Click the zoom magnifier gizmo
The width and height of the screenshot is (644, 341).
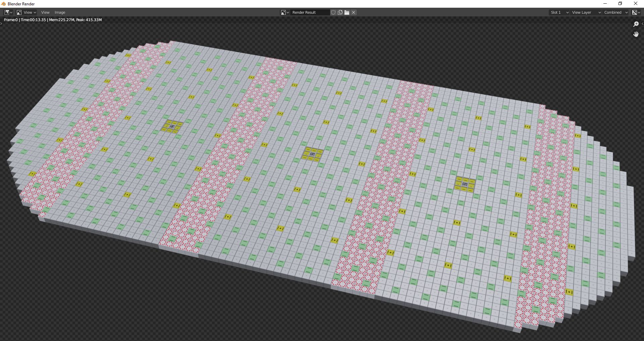coord(636,24)
